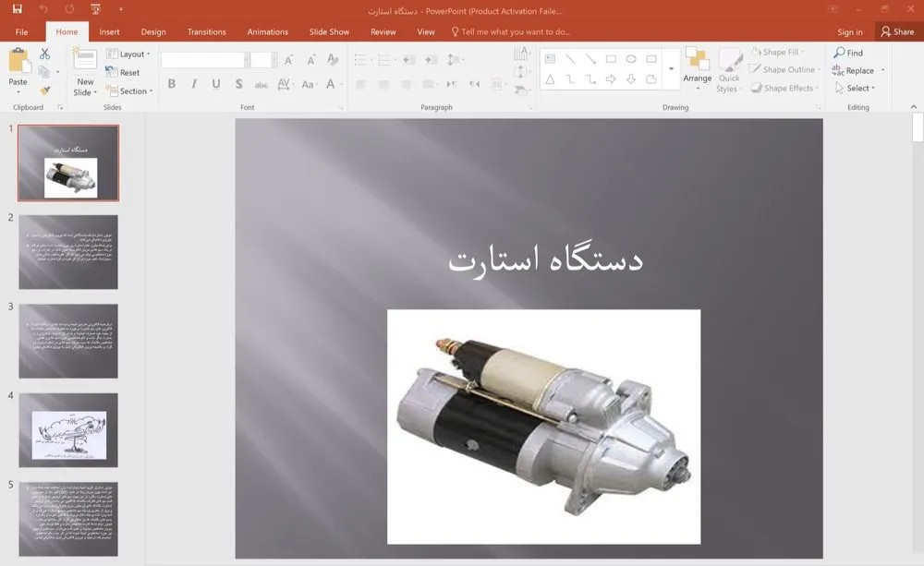Open the Layout dropdown
Screen dimensions: 924x566
tap(128, 54)
